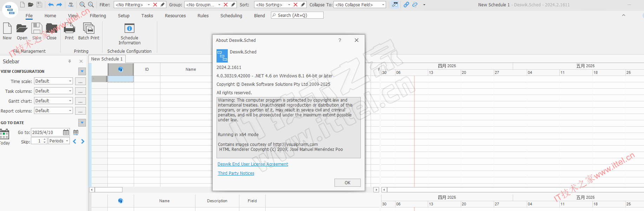Image resolution: width=644 pixels, height=211 pixels.
Task: Click the Save ribbon button
Action: [x=36, y=31]
